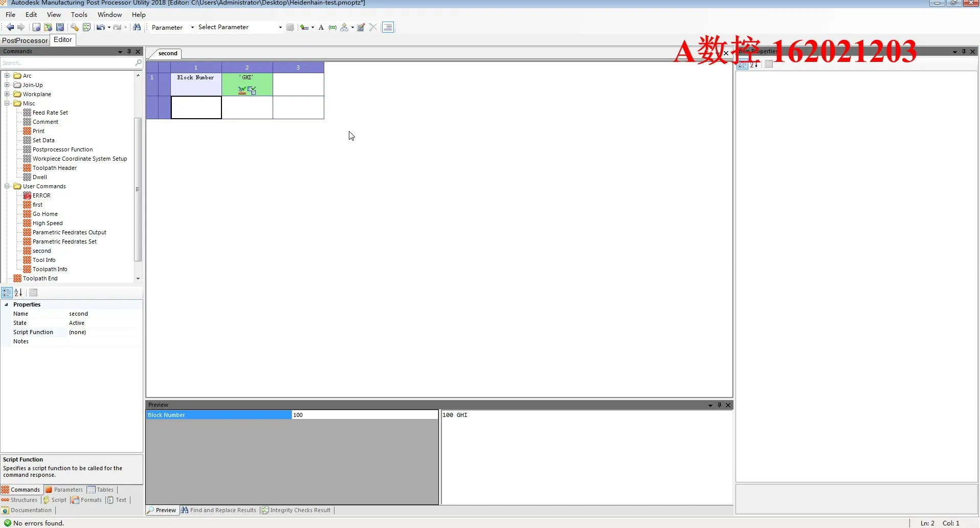The image size is (980, 528).
Task: Open the Structures pane
Action: [23, 500]
